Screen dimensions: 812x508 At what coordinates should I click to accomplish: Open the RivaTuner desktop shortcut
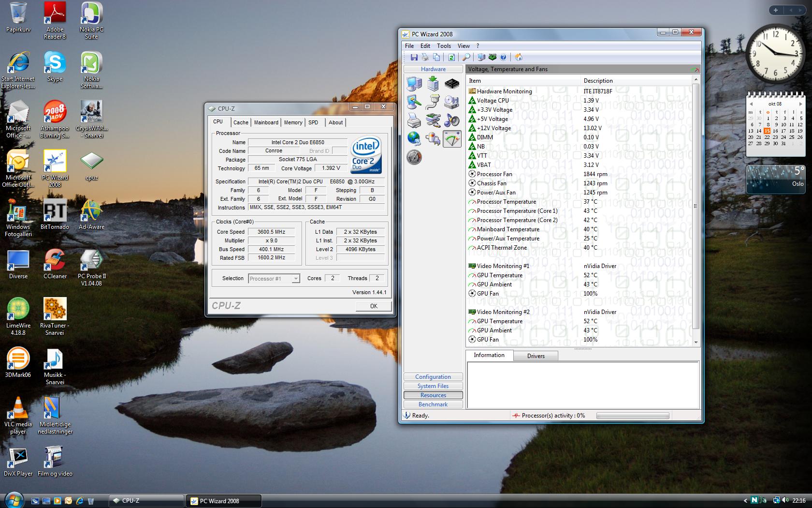pos(55,316)
